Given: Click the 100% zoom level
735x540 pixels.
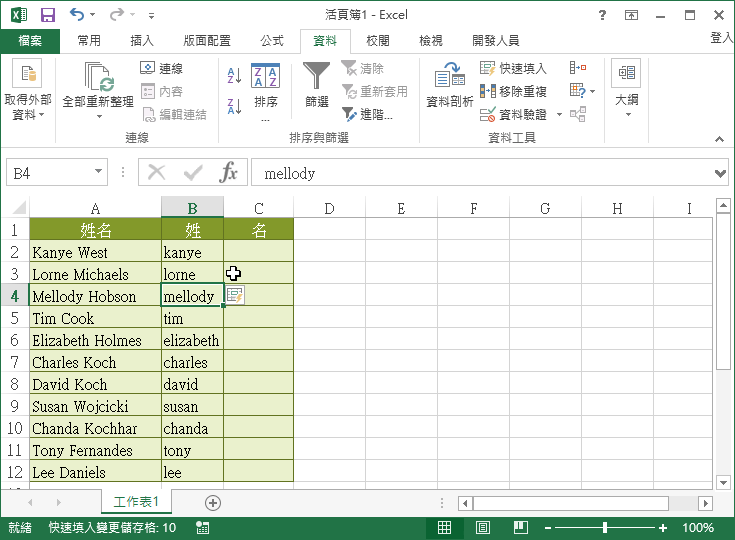Looking at the screenshot, I should coord(698,528).
